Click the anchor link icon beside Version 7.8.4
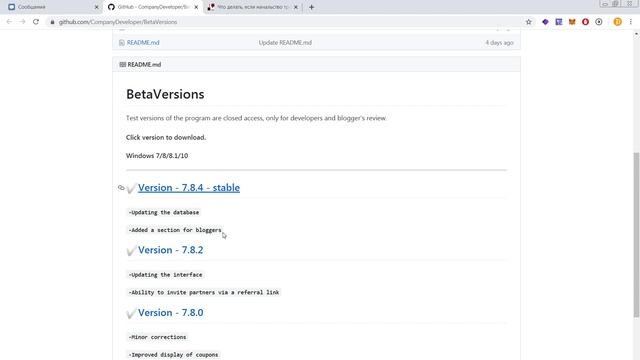 pos(121,188)
